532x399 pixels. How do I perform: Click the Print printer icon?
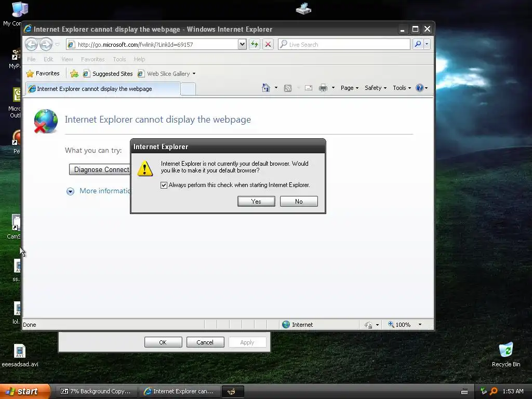tap(323, 88)
